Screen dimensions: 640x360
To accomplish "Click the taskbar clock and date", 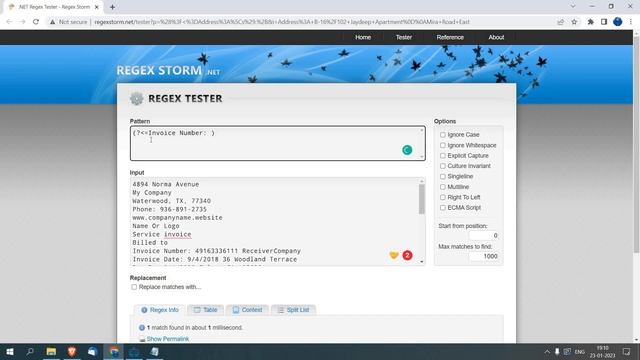I will (x=602, y=352).
